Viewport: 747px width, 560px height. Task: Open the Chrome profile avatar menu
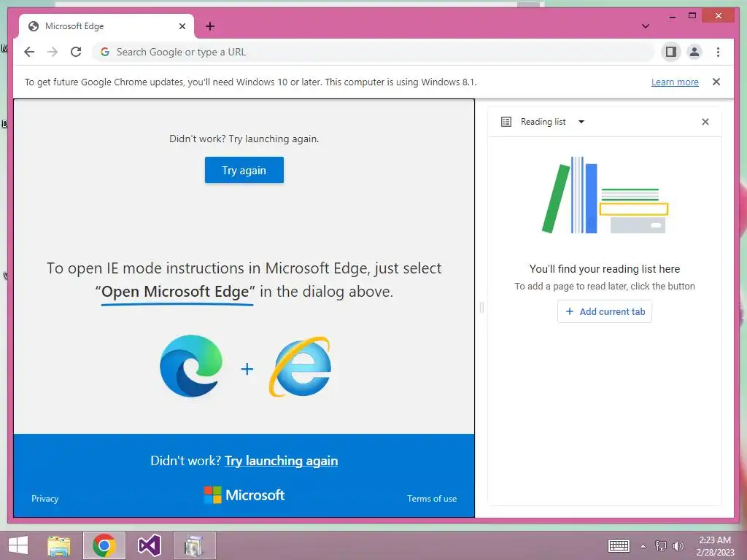pos(694,52)
